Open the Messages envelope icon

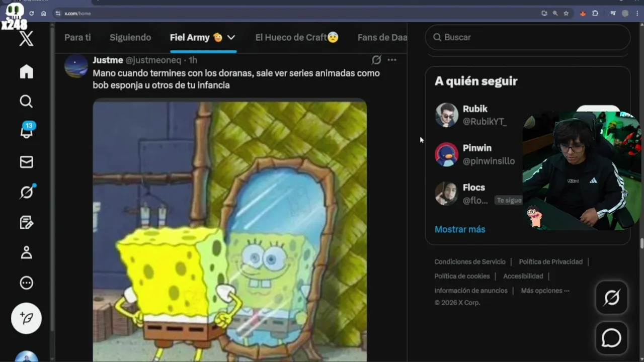click(x=26, y=162)
